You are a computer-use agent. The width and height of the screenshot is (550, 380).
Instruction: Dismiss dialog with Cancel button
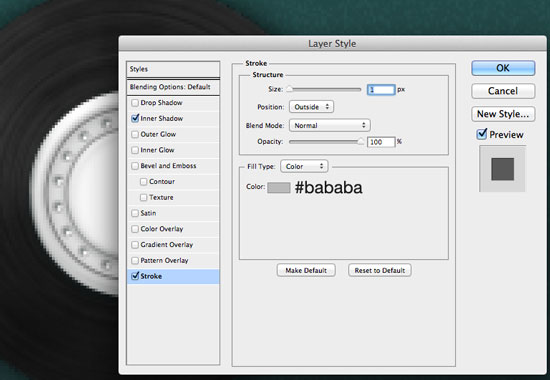click(x=503, y=91)
